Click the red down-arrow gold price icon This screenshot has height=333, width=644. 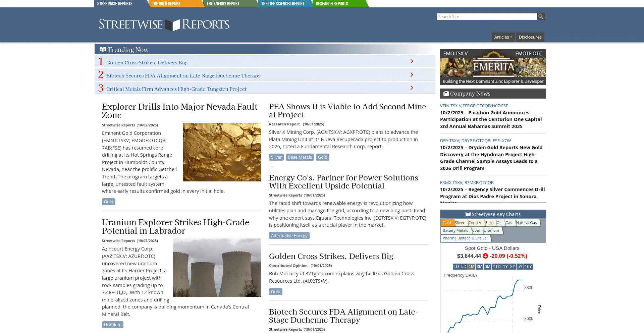click(x=485, y=256)
